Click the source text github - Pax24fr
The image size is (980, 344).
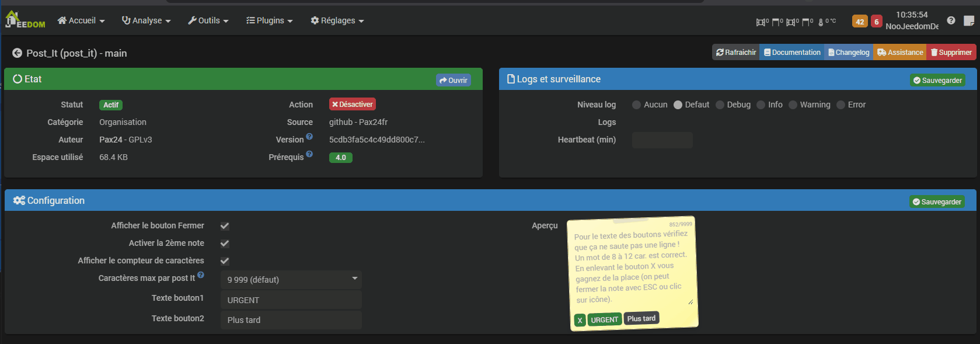(358, 122)
